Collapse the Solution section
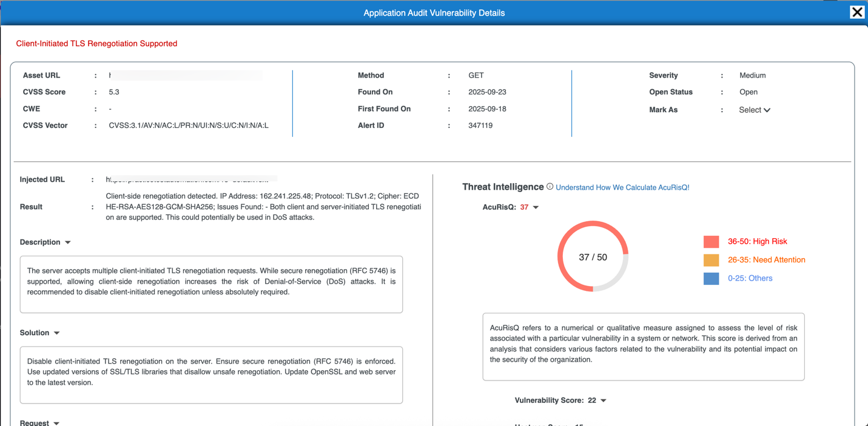Screen dimensions: 868x426 coord(56,332)
